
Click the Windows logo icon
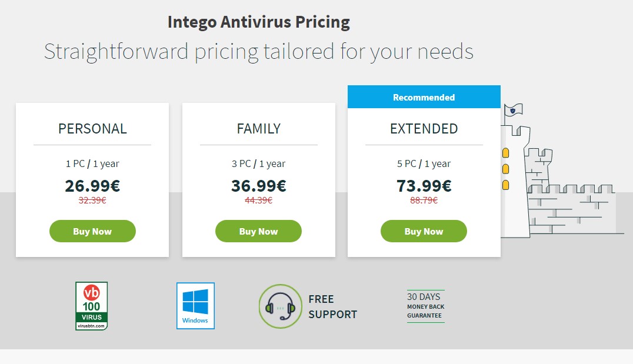195,306
